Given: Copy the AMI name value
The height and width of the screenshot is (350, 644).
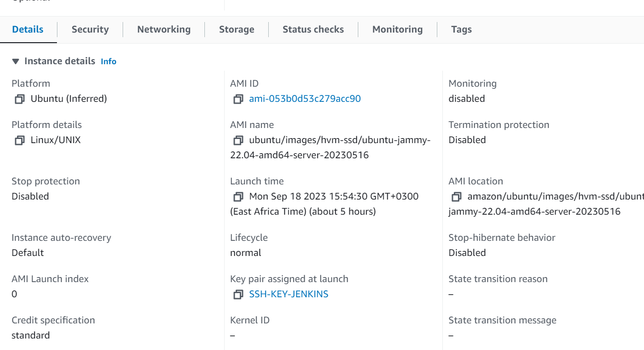Looking at the screenshot, I should tap(238, 140).
